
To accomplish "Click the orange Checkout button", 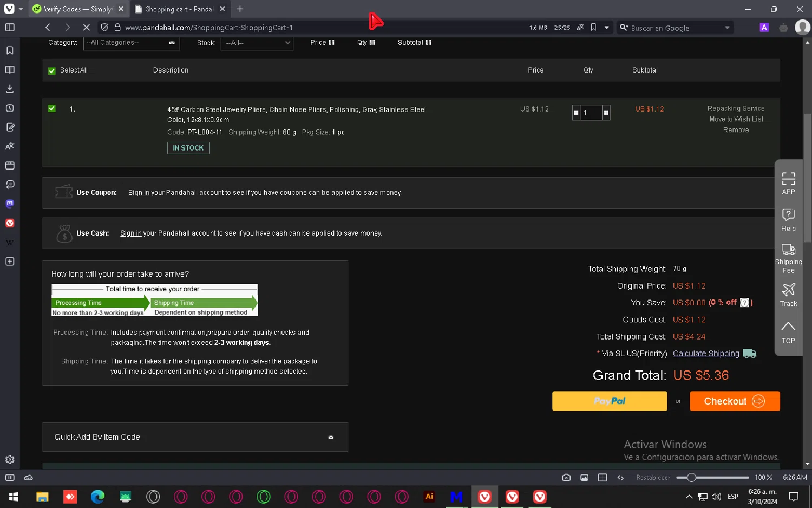I will (x=735, y=401).
